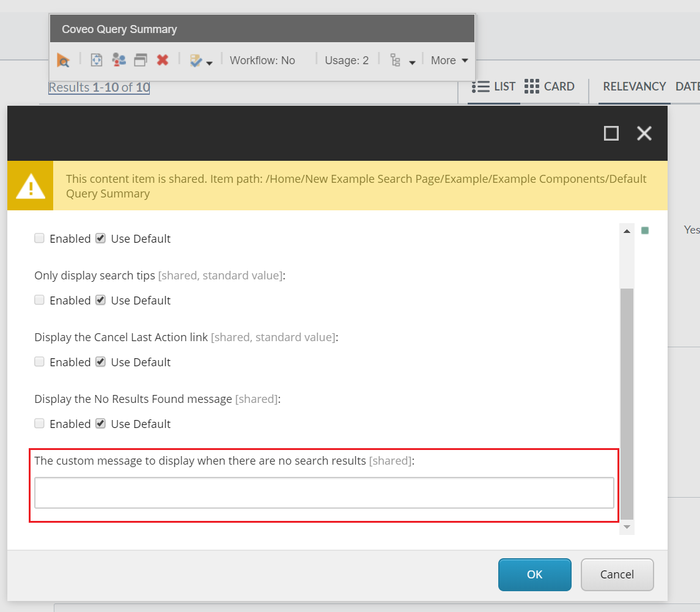Image resolution: width=700 pixels, height=612 pixels.
Task: Click inside the custom no-results message text field
Action: pos(323,492)
